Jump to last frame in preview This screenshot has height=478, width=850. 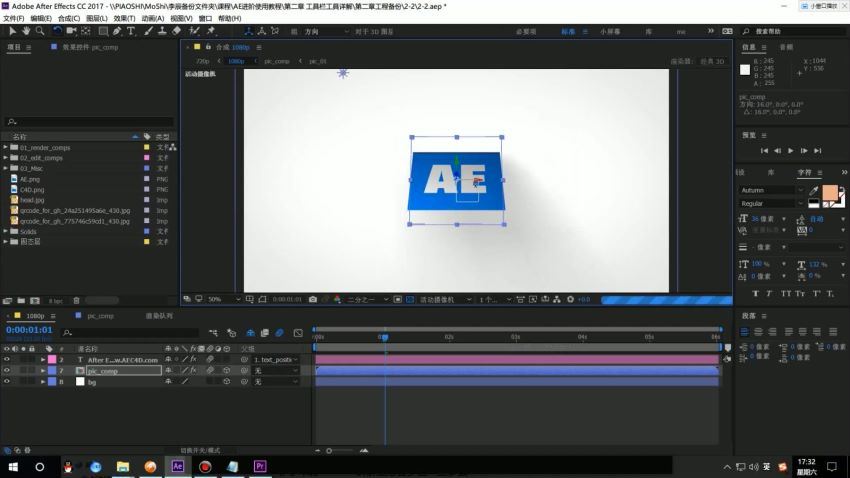coord(817,151)
